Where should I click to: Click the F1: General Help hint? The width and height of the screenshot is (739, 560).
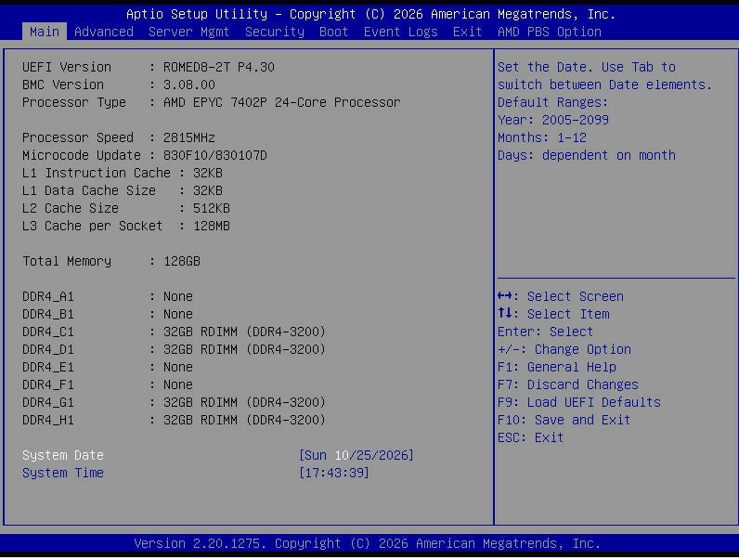coord(557,367)
